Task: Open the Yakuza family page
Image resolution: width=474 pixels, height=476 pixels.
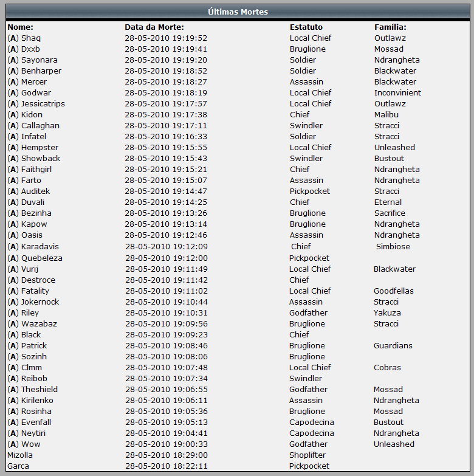Action: (x=387, y=313)
